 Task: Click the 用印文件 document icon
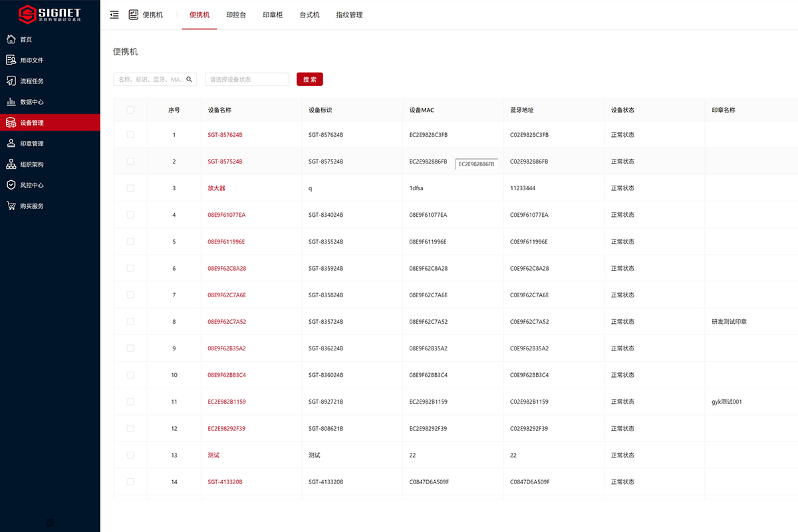click(x=11, y=60)
